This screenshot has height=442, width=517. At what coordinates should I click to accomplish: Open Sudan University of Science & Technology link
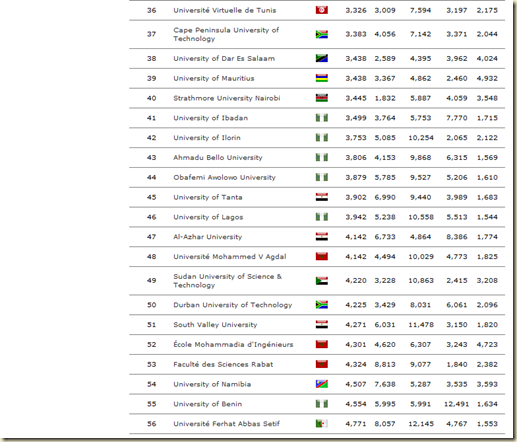(227, 281)
